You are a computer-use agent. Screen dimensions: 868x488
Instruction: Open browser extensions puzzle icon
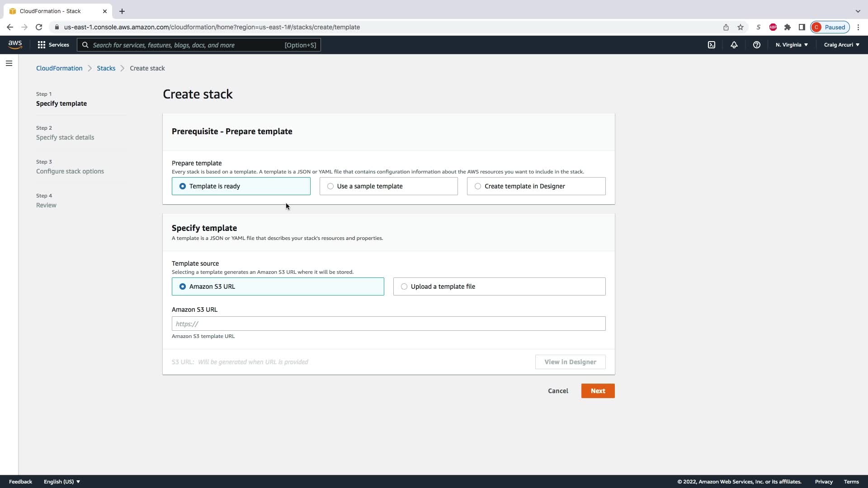click(x=788, y=27)
